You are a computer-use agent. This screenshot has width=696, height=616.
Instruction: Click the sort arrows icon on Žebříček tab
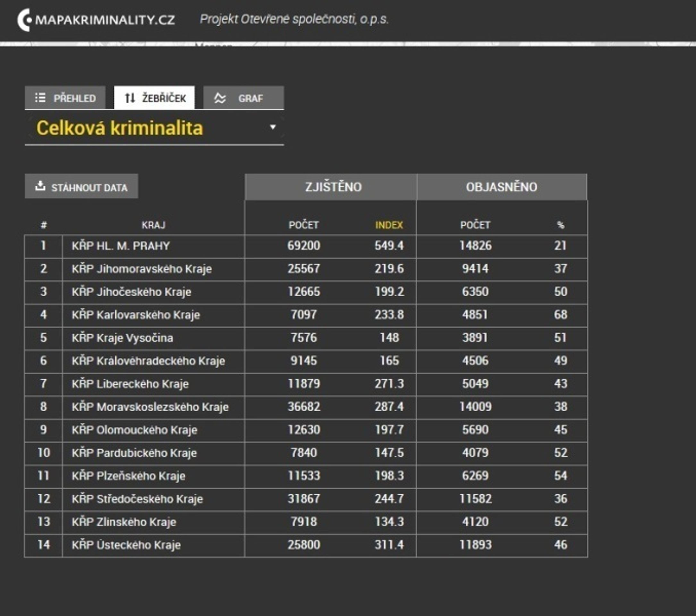pyautogui.click(x=130, y=98)
